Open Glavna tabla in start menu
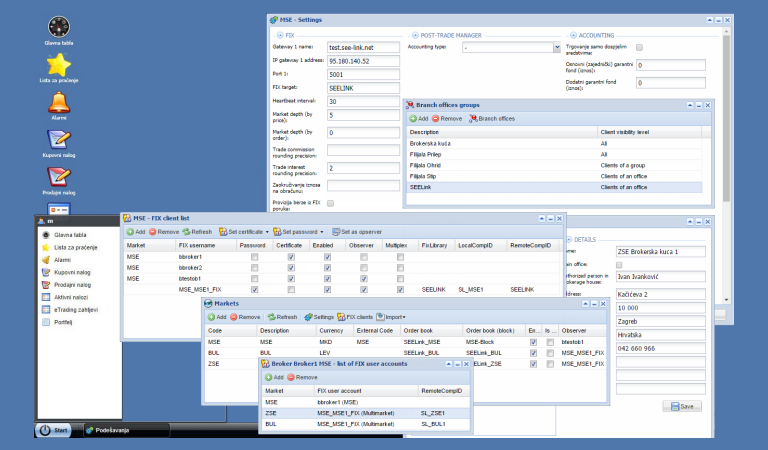Viewport: 768px width, 450px height. [x=70, y=235]
